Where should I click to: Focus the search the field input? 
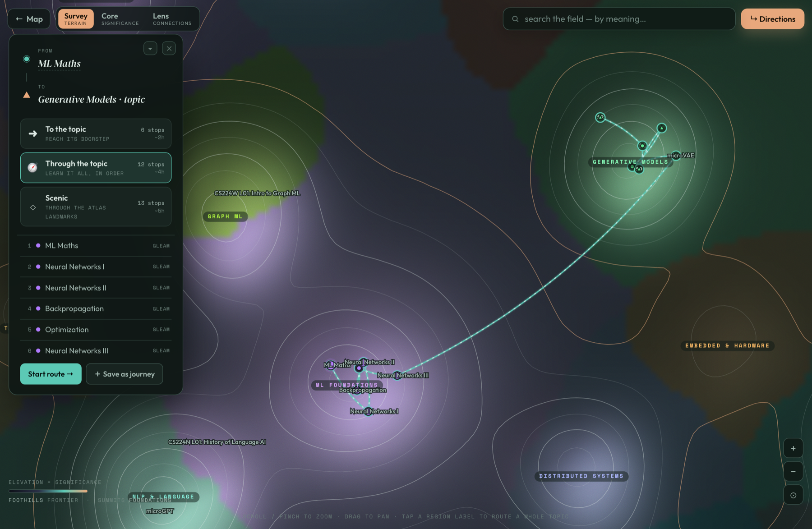pyautogui.click(x=619, y=19)
